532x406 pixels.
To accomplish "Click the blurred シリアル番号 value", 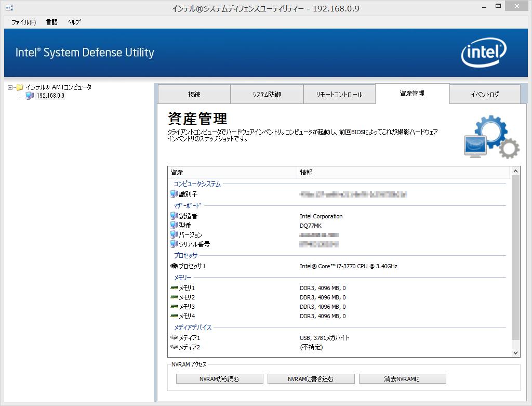I will [x=319, y=244].
